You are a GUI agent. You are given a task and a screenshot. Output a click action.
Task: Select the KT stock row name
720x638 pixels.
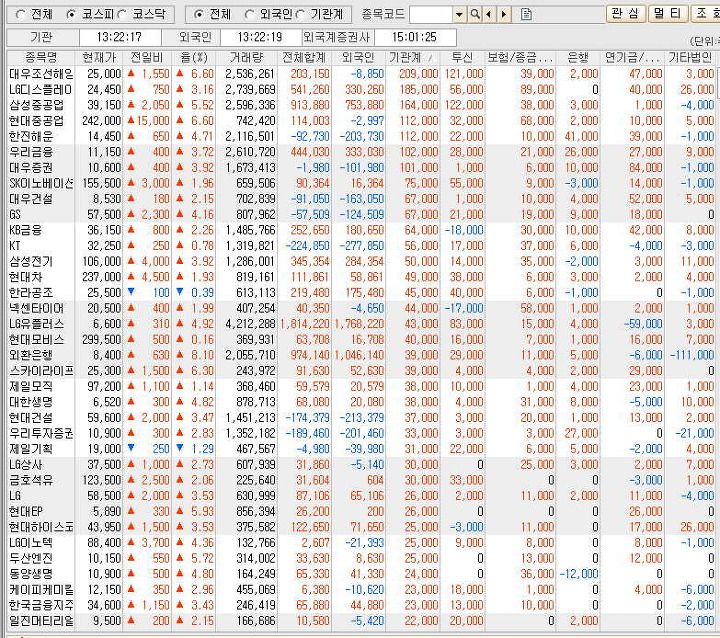click(15, 246)
